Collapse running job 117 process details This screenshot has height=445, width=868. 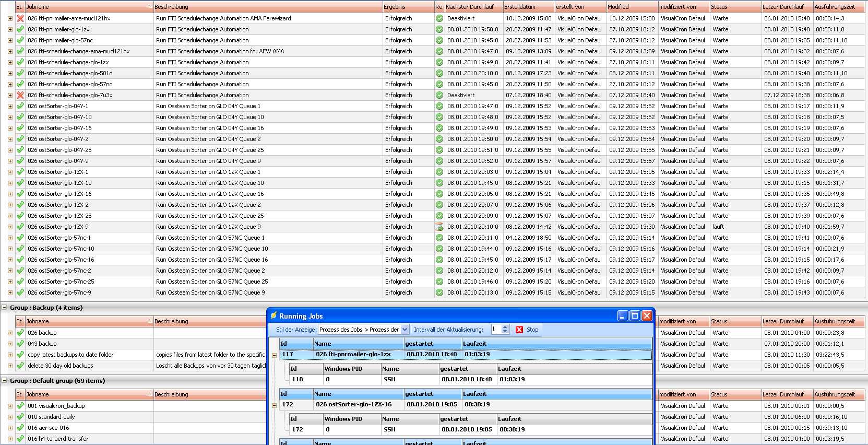click(x=274, y=355)
